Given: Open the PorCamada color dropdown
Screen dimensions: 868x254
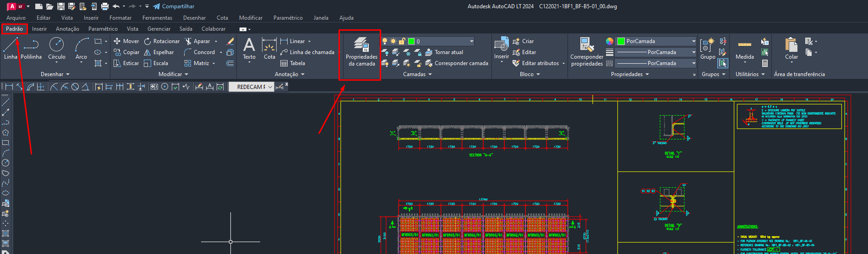Looking at the screenshot, I should coord(656,41).
